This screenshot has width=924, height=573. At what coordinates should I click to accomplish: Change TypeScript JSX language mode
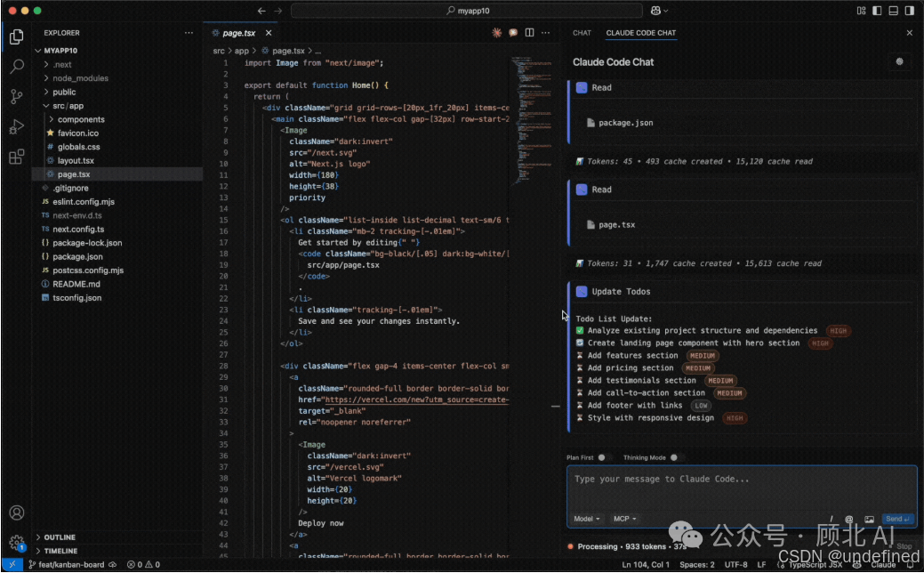pyautogui.click(x=815, y=565)
